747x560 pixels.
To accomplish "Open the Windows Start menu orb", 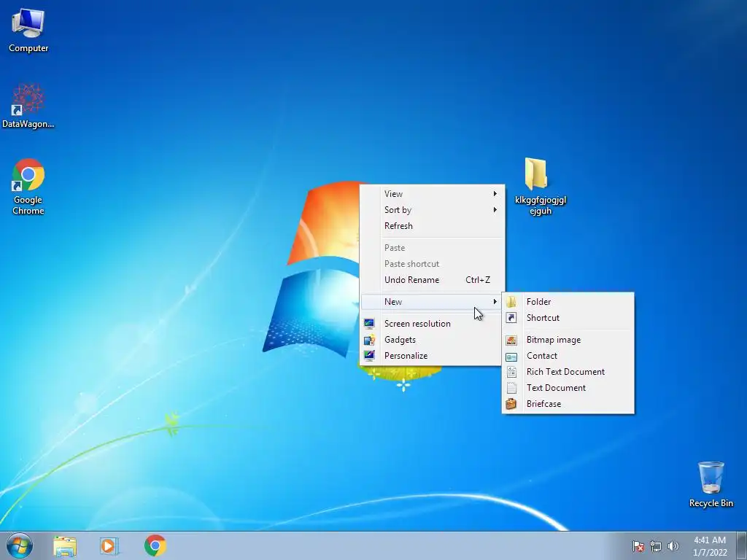I will (x=20, y=545).
